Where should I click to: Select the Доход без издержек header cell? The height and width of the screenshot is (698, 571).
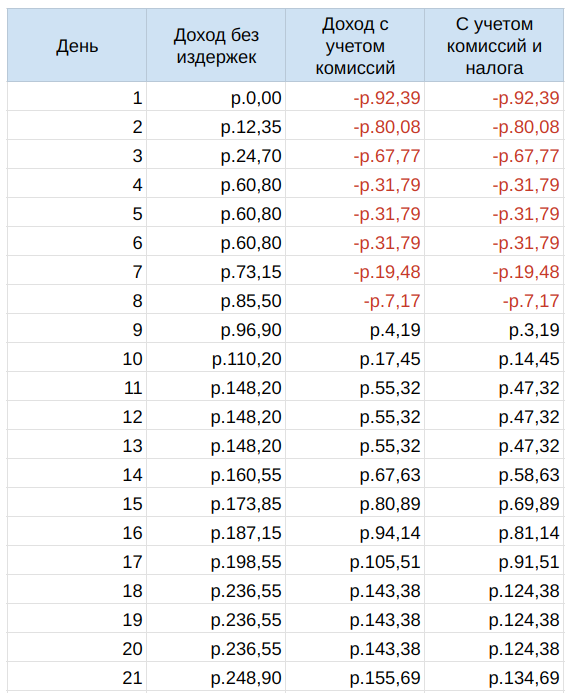(216, 45)
